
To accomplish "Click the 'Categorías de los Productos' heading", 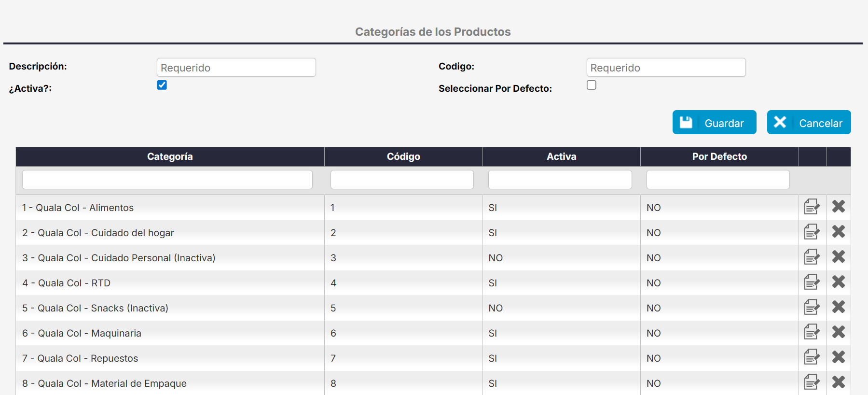I will click(433, 32).
